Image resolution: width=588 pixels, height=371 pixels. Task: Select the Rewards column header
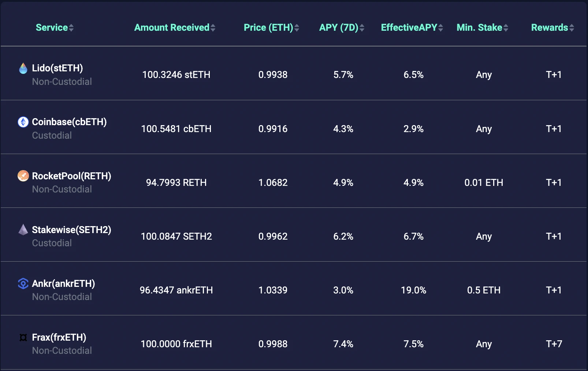click(x=550, y=27)
